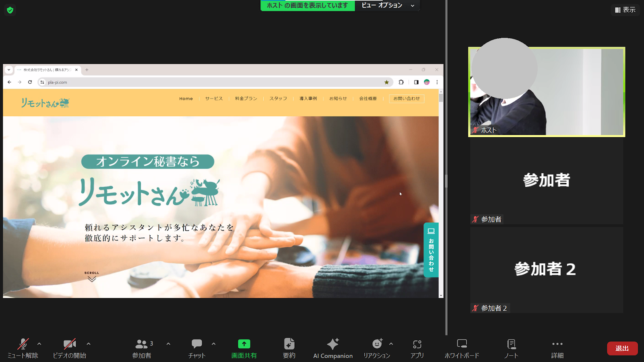Click the ホストの画面を表示しています banner

308,5
